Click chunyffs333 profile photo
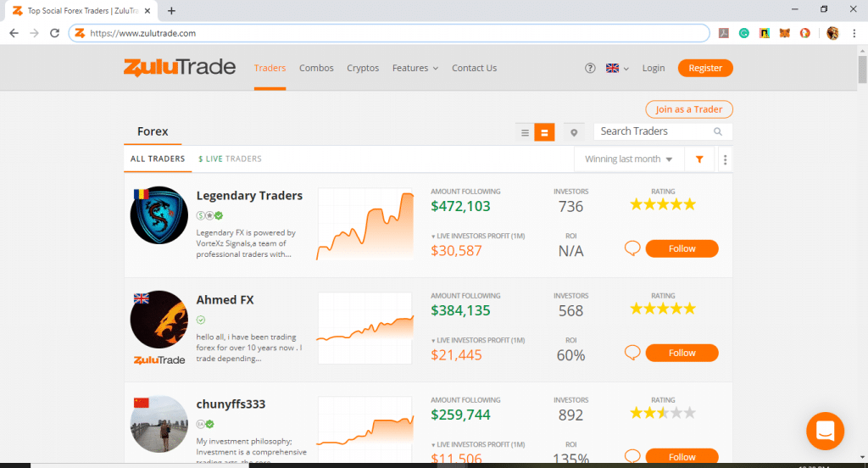 pyautogui.click(x=159, y=424)
